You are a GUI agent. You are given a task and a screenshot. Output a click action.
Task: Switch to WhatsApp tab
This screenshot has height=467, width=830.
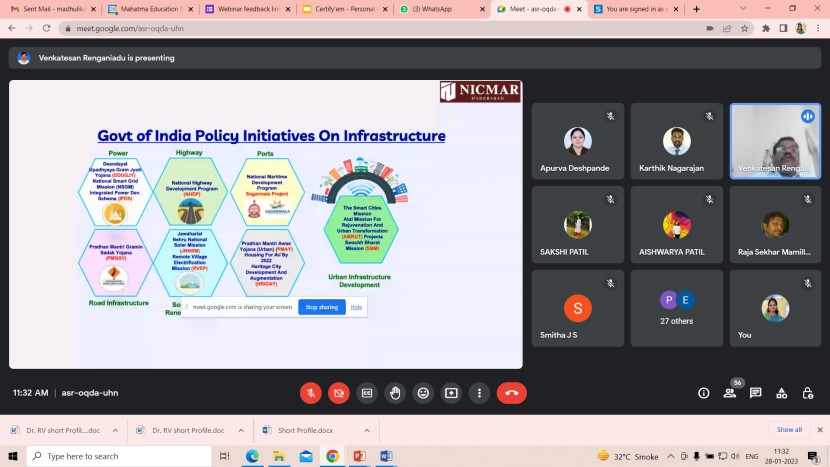[443, 9]
